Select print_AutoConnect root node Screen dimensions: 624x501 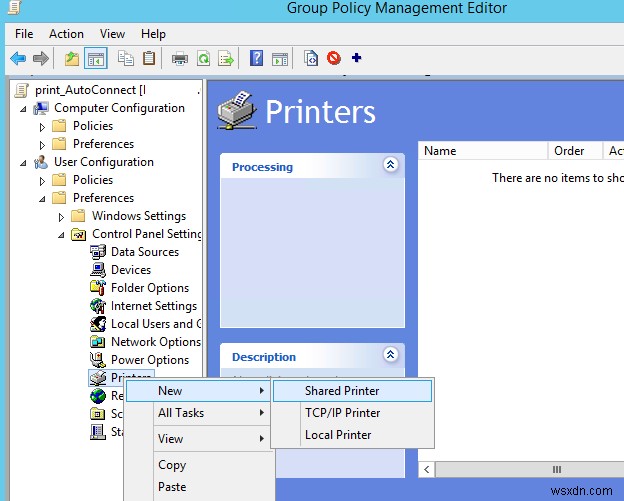(90, 90)
